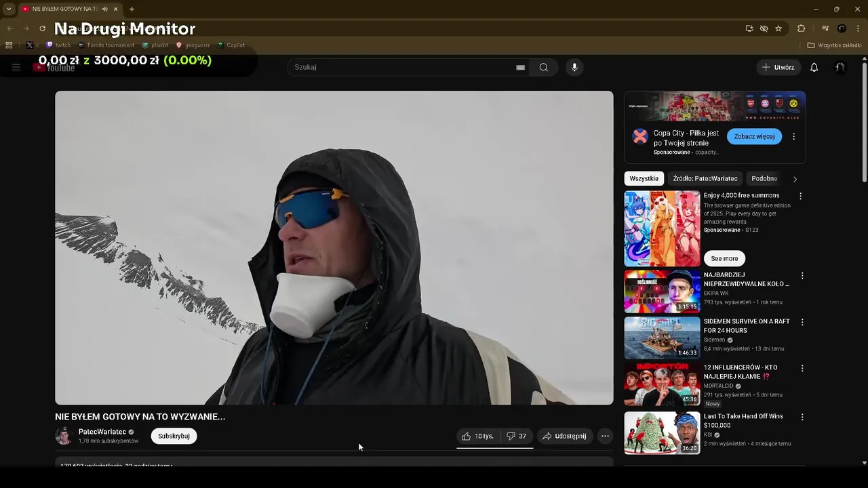Open the MORTALCIO channel name
Image resolution: width=868 pixels, height=488 pixels.
point(719,386)
